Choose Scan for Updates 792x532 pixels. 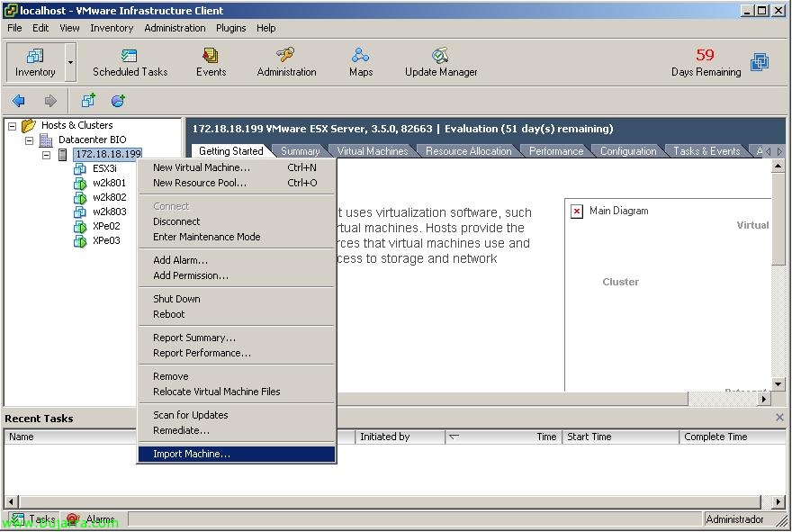coord(237,415)
